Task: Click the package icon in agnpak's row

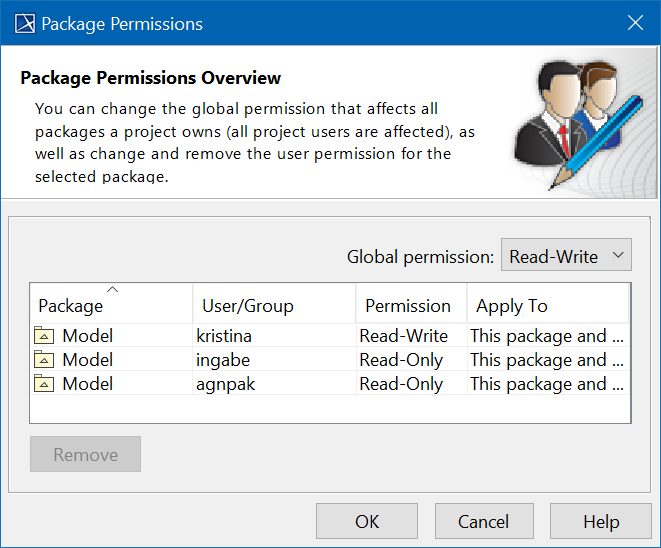Action: tap(45, 384)
